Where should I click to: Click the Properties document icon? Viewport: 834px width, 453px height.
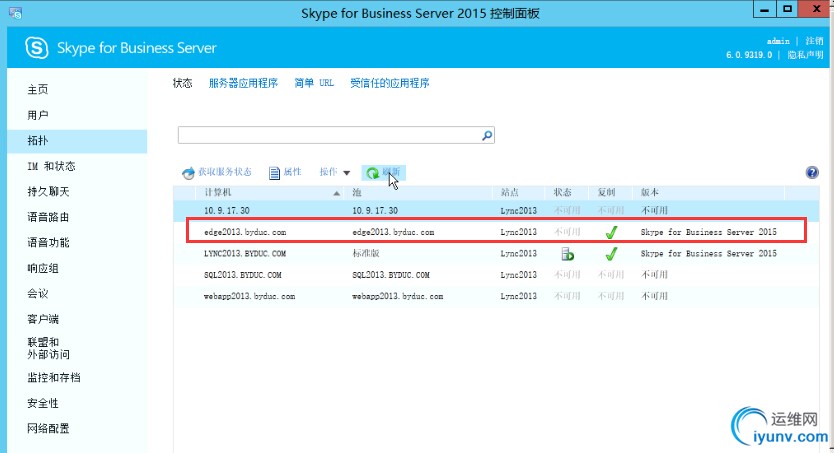click(x=274, y=173)
